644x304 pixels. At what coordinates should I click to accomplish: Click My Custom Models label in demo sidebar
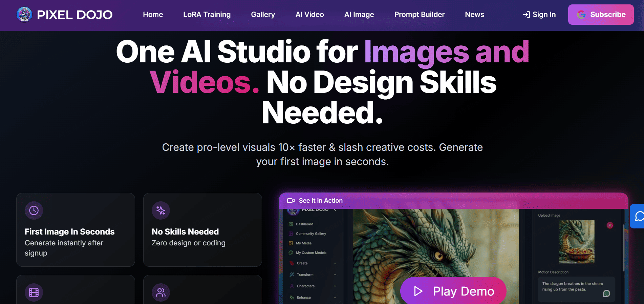[x=311, y=252]
